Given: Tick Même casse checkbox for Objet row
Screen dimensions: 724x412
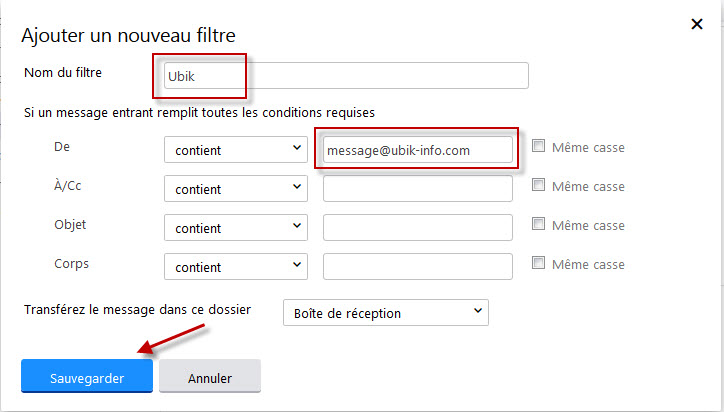Looking at the screenshot, I should (x=539, y=224).
